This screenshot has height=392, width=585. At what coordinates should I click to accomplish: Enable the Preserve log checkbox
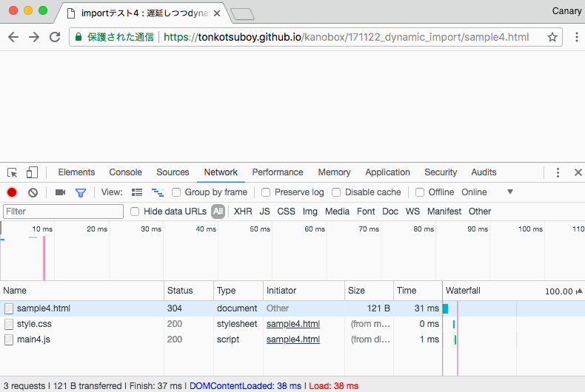[x=266, y=192]
